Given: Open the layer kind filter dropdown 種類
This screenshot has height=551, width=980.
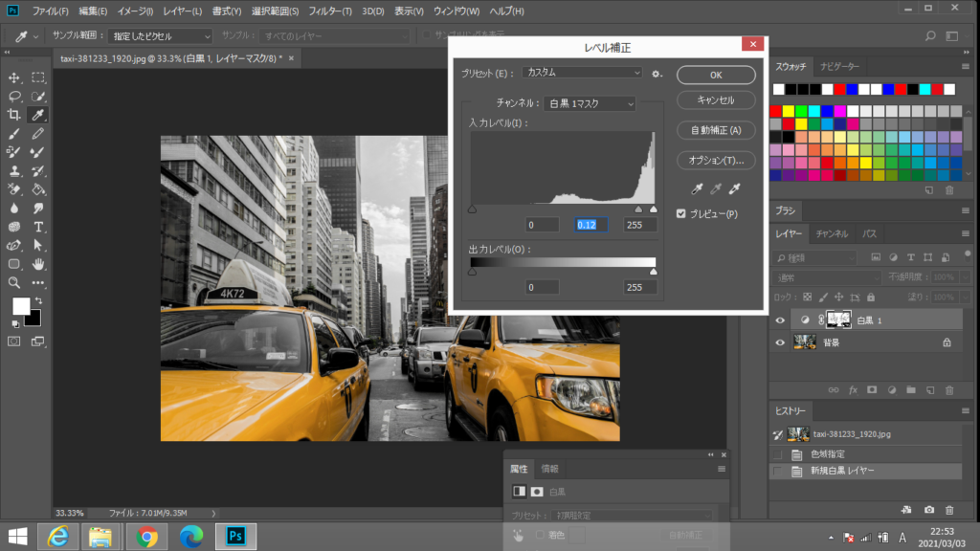Looking at the screenshot, I should click(815, 257).
